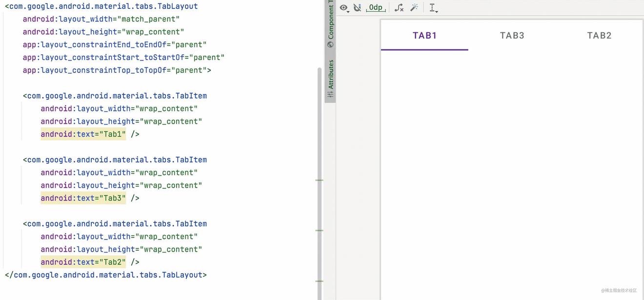Click highlighted android:text="Tab1" attribute
This screenshot has width=644, height=300.
83,134
